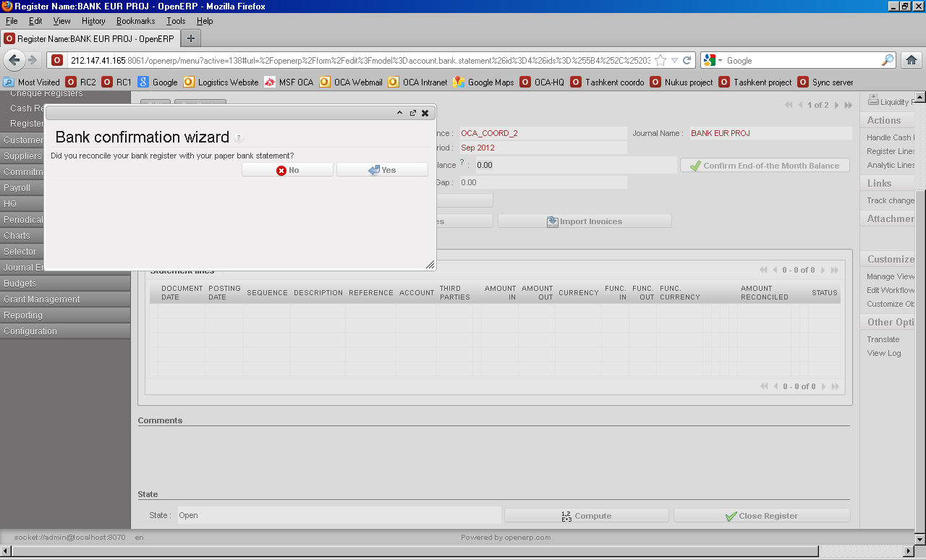Click the Firefox Home icon
The width and height of the screenshot is (926, 560).
912,61
